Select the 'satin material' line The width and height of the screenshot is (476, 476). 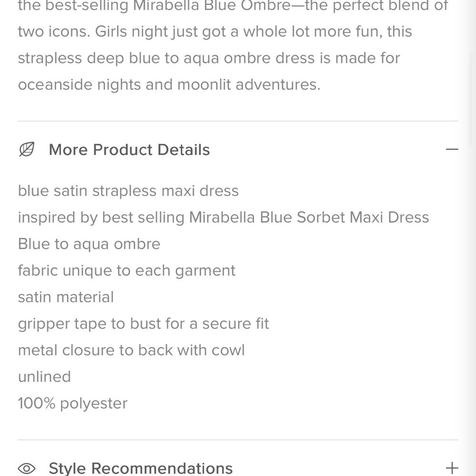66,297
